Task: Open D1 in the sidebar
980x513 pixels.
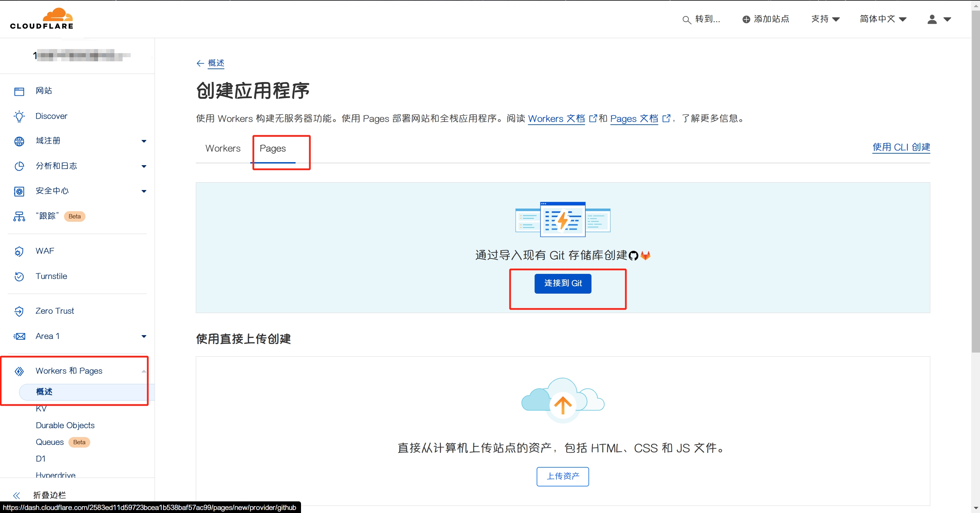Action: pyautogui.click(x=41, y=459)
